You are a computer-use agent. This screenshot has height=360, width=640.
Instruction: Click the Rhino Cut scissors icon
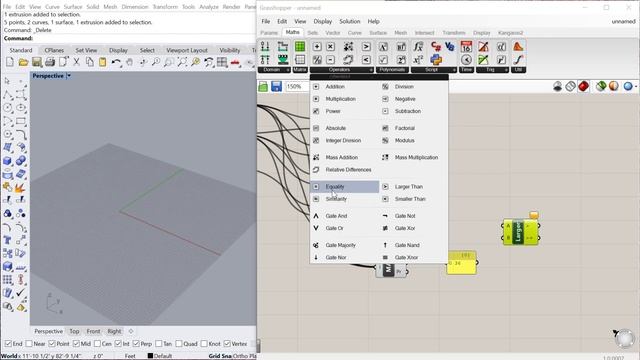[76, 62]
